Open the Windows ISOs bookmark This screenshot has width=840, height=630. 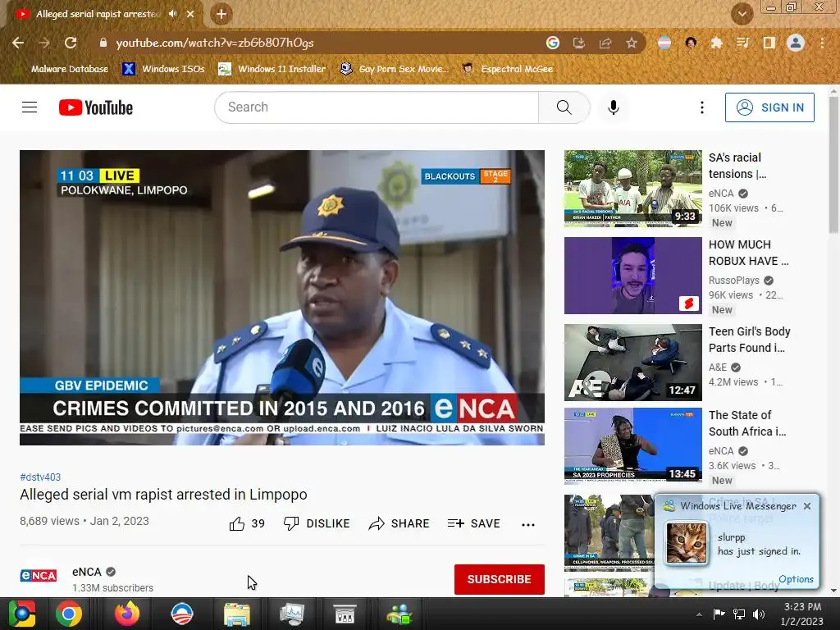pyautogui.click(x=163, y=69)
